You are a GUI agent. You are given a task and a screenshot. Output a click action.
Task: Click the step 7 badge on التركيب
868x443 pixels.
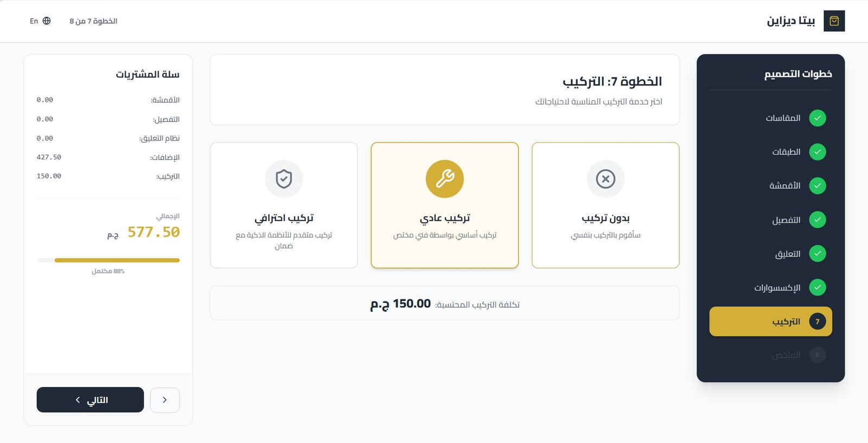(x=816, y=321)
